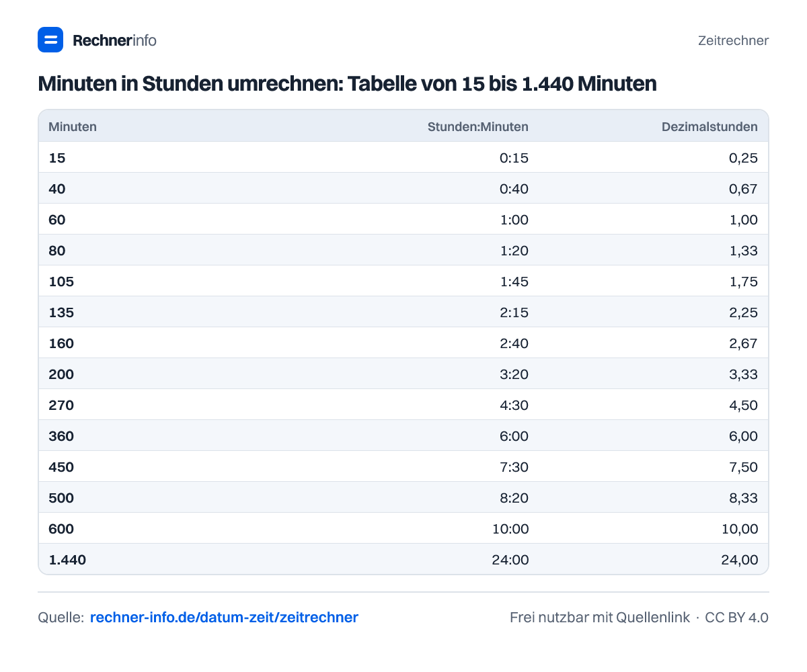807x672 pixels.
Task: Click the Dezimalstunden column header
Action: pyautogui.click(x=709, y=126)
